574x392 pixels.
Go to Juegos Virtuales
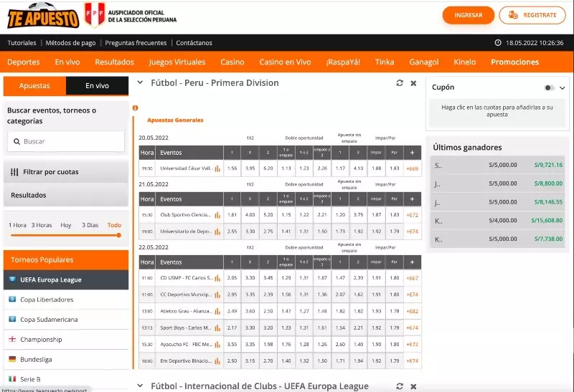[x=177, y=62]
